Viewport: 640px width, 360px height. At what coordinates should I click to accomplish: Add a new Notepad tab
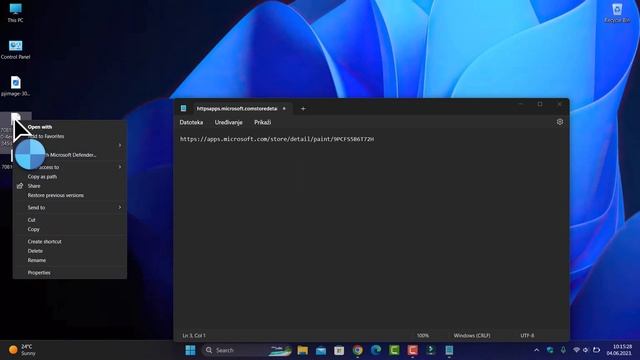(x=303, y=109)
